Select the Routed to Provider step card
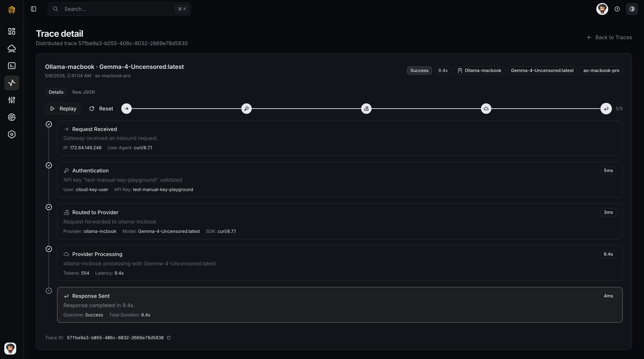This screenshot has height=359, width=644. 340,221
